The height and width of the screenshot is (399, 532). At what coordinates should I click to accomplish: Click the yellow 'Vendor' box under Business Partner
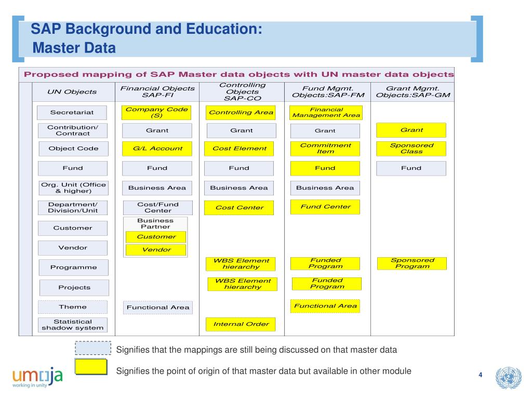(x=156, y=250)
